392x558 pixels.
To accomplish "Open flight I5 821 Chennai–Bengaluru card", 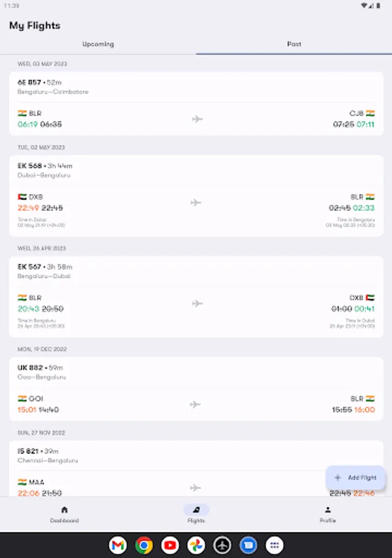I will (196, 469).
